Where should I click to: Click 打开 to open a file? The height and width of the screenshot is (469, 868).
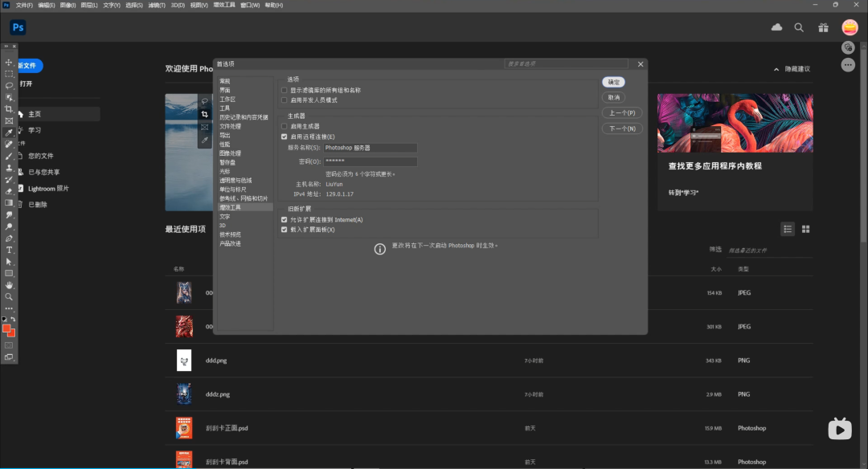(x=26, y=84)
